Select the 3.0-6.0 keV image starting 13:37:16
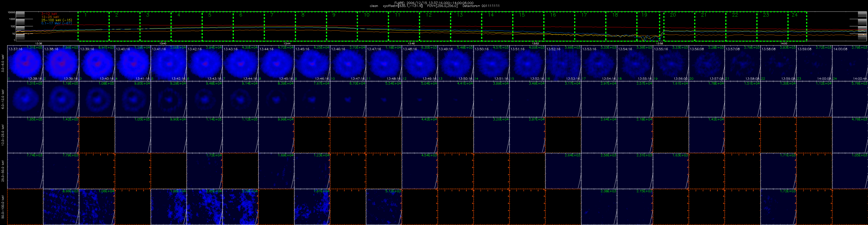The image size is (868, 225). [25, 63]
